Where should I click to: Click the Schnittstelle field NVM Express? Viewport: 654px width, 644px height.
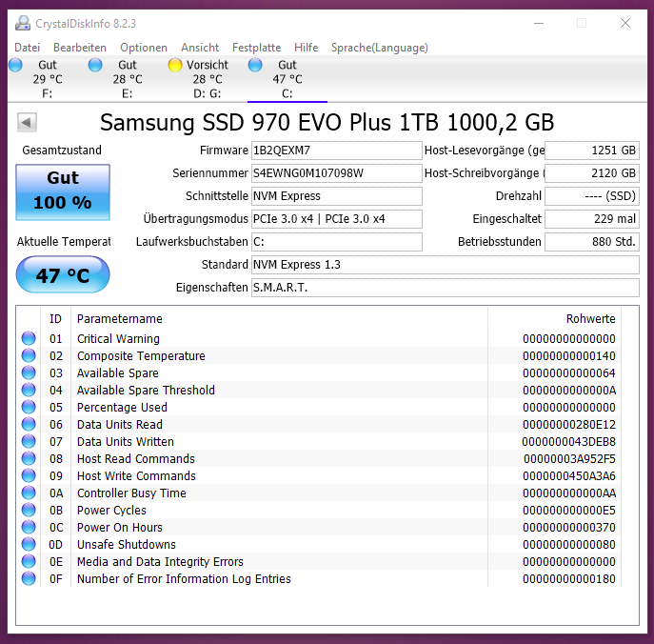tap(337, 196)
